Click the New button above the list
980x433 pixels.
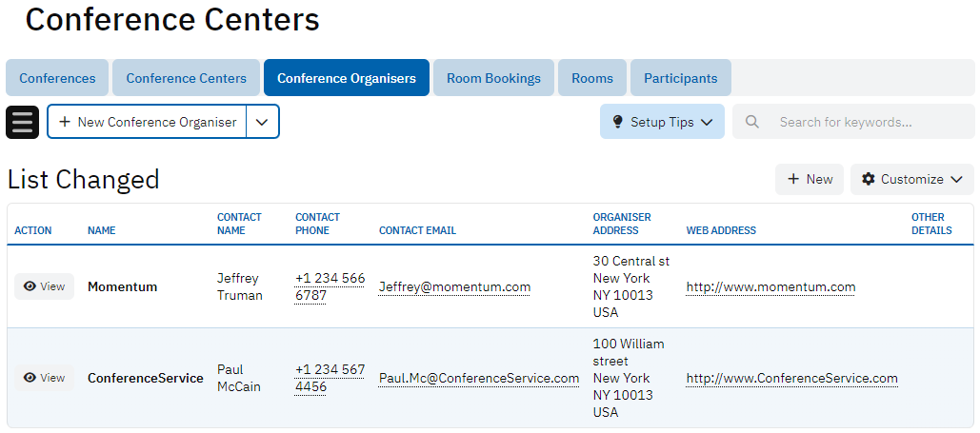810,179
